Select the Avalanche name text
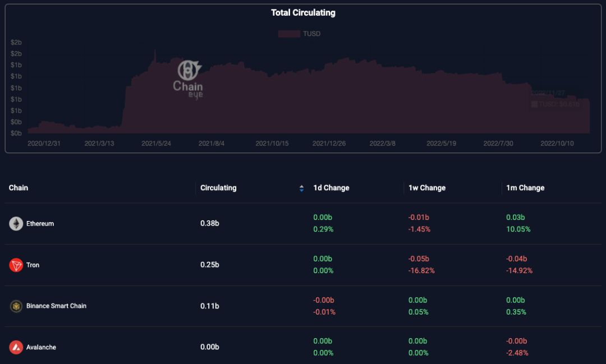This screenshot has width=606, height=364. tap(41, 347)
